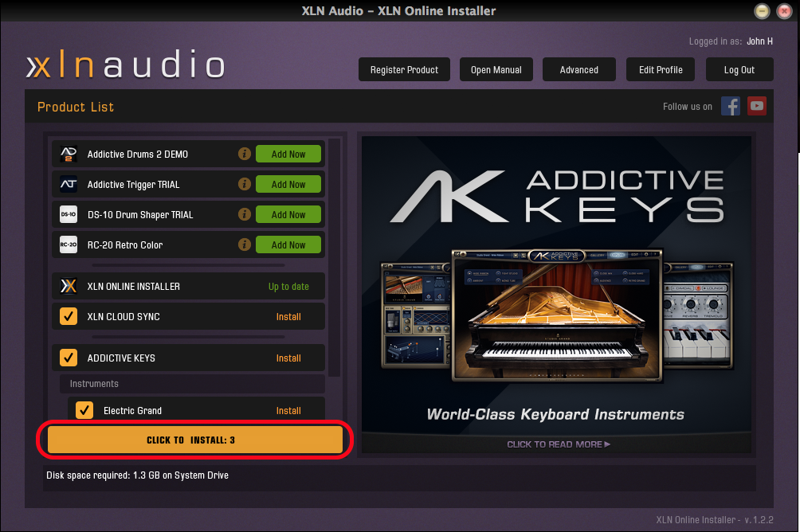Uncheck the Addictive Keys checkbox

(x=69, y=358)
